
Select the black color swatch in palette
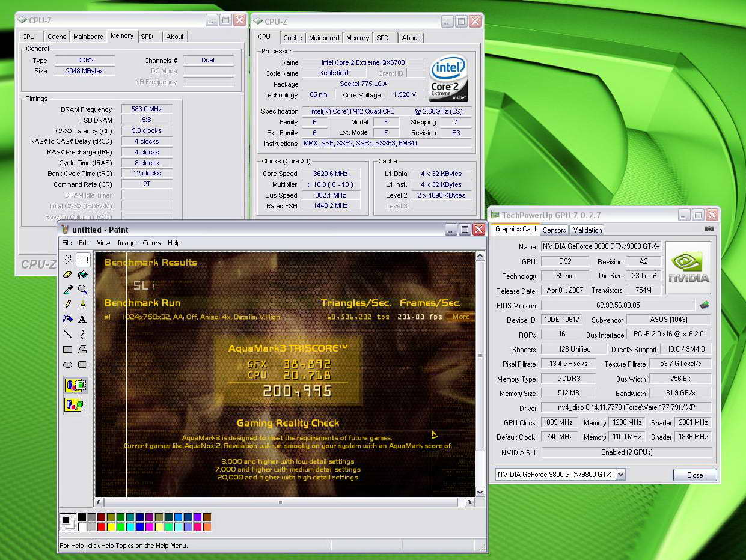[x=82, y=517]
